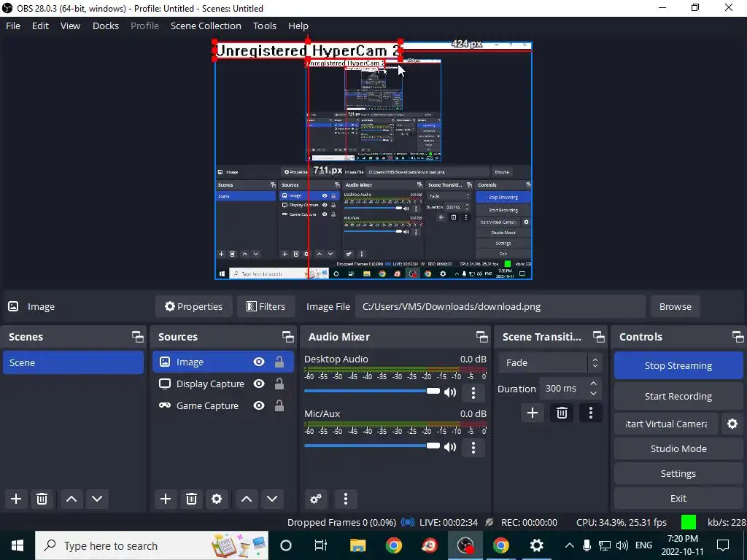Click Start Recording button

678,396
